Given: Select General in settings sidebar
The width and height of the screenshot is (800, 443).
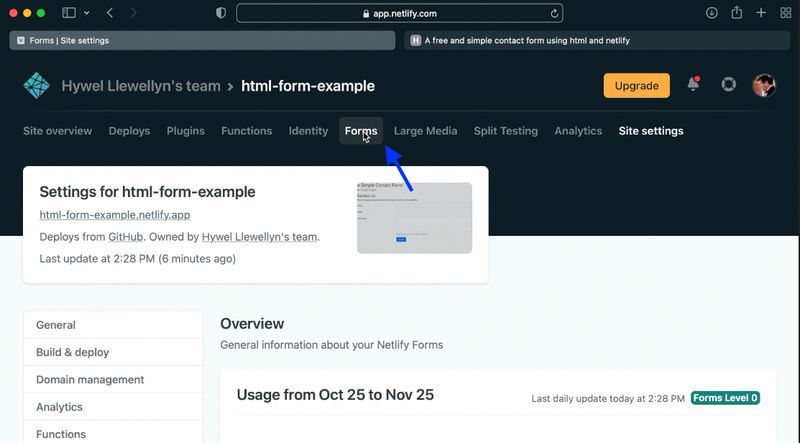Looking at the screenshot, I should click(113, 325).
